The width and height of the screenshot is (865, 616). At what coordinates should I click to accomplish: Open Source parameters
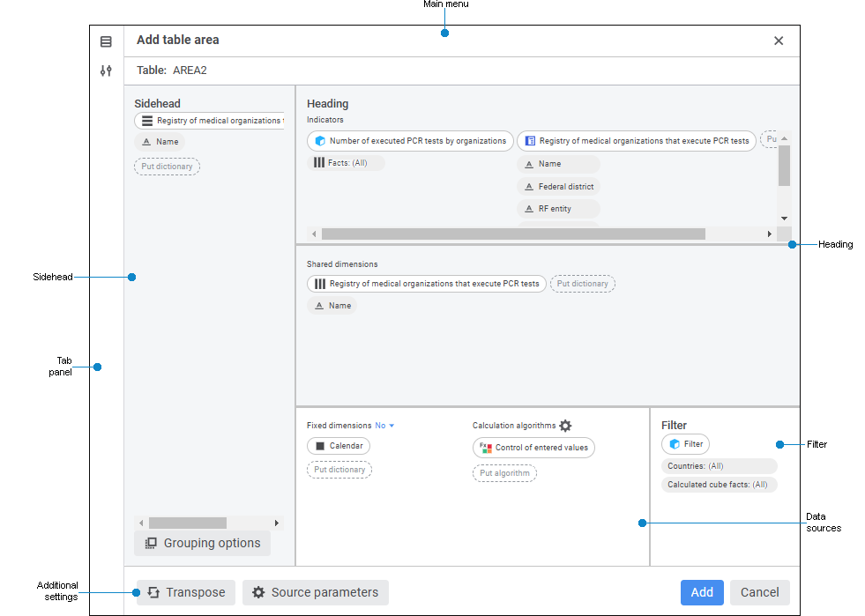click(x=316, y=592)
